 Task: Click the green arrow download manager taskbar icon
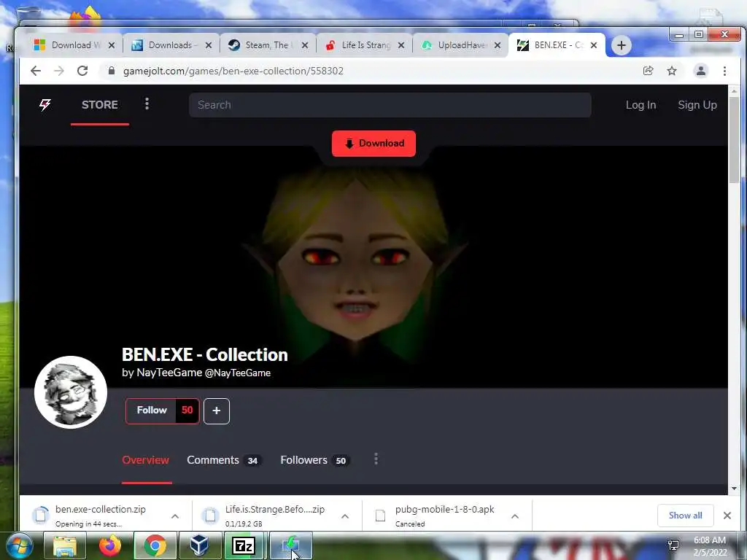(290, 545)
